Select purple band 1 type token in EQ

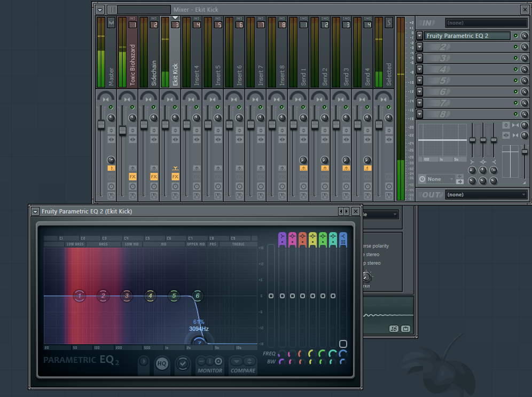click(x=282, y=240)
